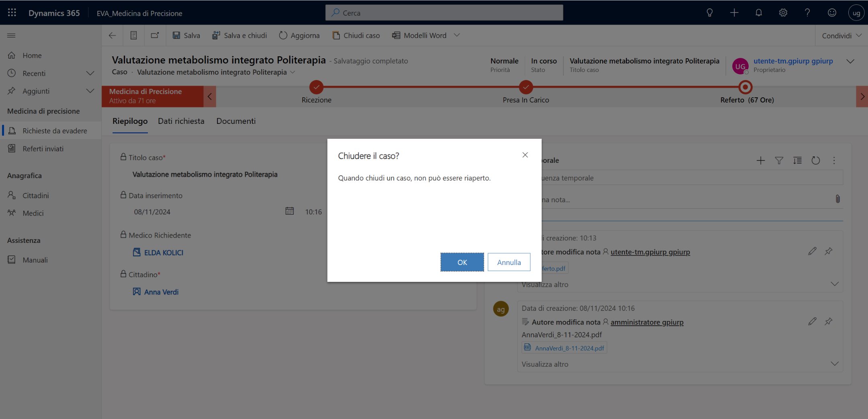Close the Chiudere il caso dialog with X

(525, 155)
